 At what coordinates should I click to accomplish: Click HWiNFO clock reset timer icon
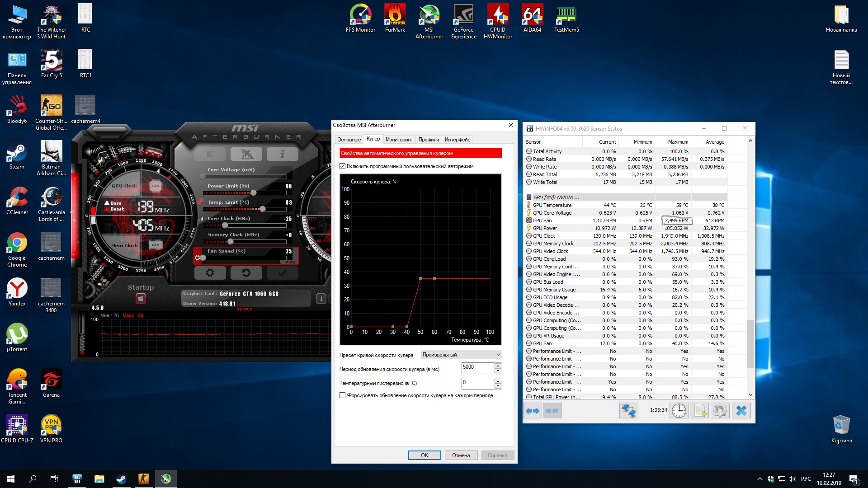[x=679, y=411]
